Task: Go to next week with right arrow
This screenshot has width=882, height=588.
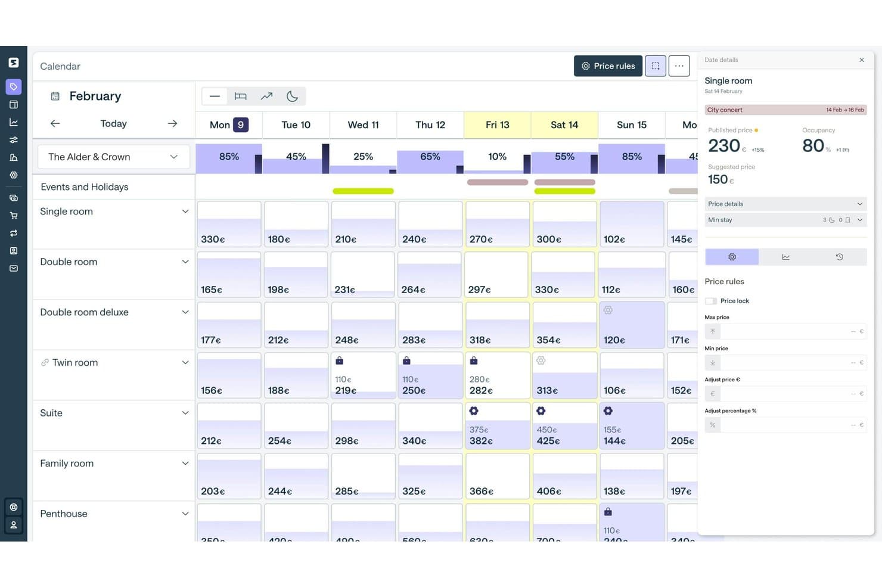Action: tap(172, 123)
